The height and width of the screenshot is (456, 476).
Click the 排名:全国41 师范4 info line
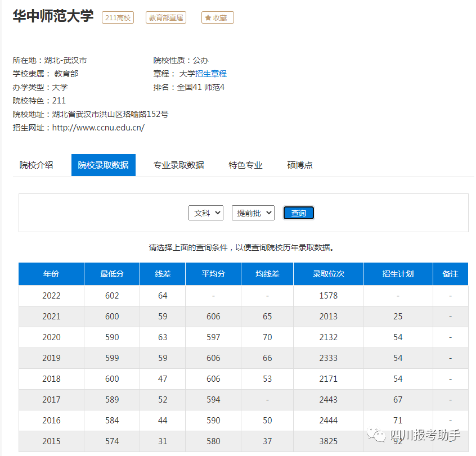(189, 87)
